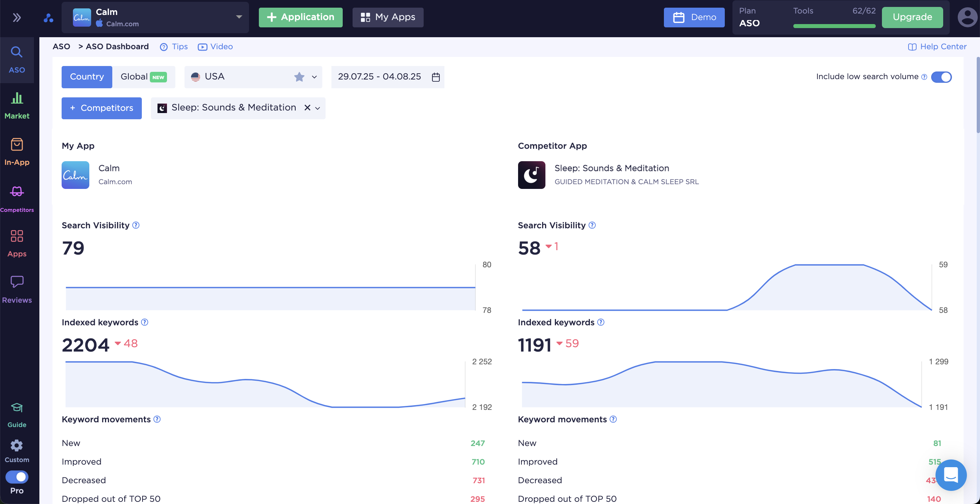Click Competitor Indexed keywords help icon

(601, 322)
